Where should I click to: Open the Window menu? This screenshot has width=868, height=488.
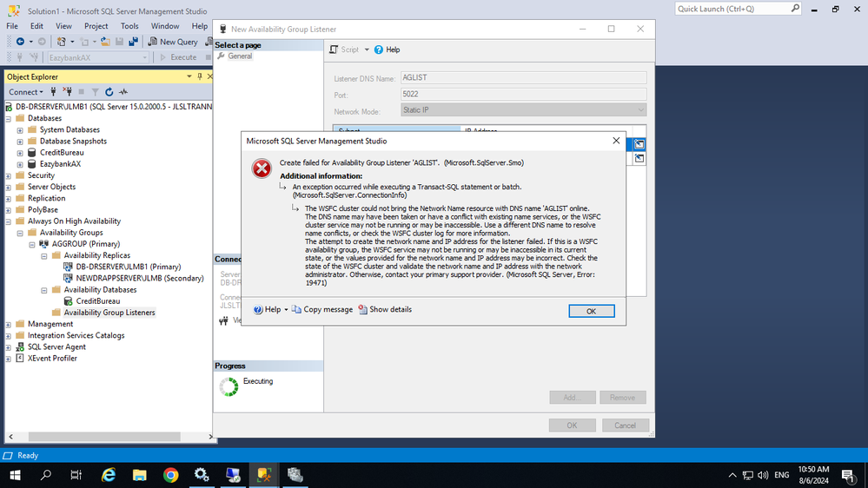point(165,26)
